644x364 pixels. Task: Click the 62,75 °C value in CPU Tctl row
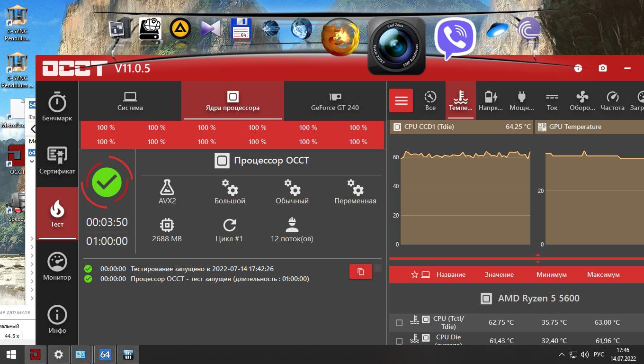coord(501,322)
